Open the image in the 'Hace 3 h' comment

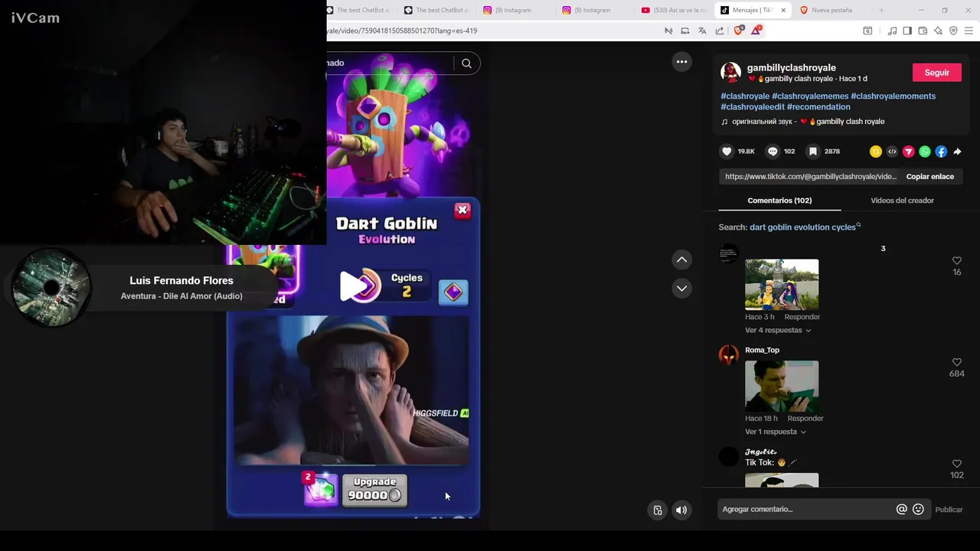click(782, 284)
